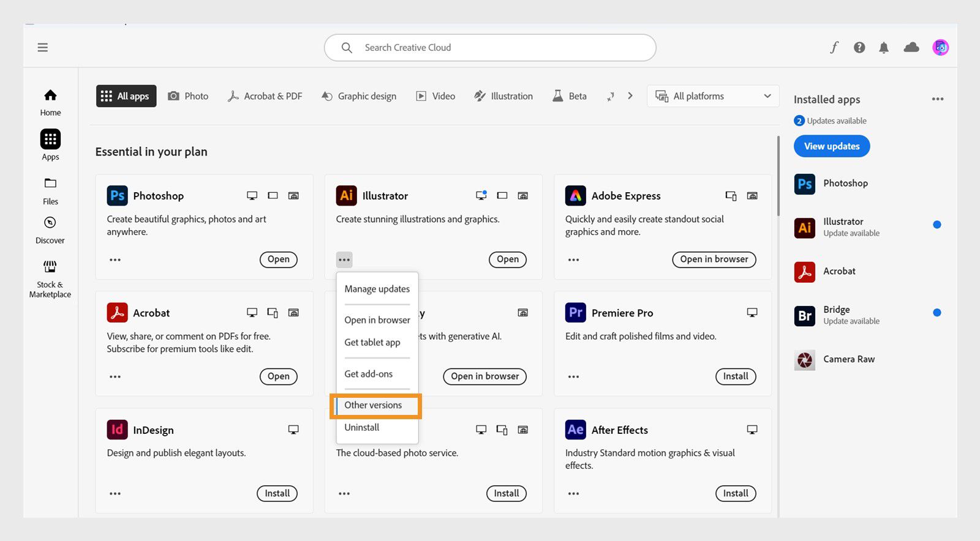Click the Illustrator app icon in card
Image resolution: width=980 pixels, height=541 pixels.
pyautogui.click(x=346, y=195)
